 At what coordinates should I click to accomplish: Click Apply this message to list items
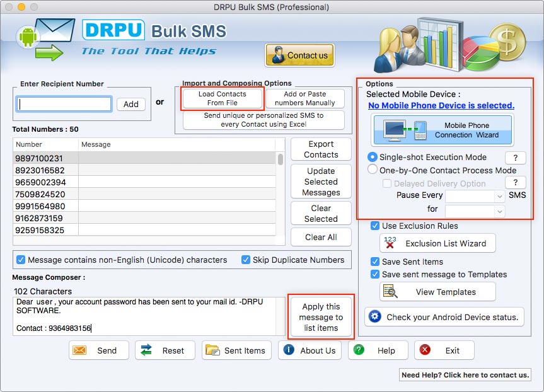click(x=321, y=317)
